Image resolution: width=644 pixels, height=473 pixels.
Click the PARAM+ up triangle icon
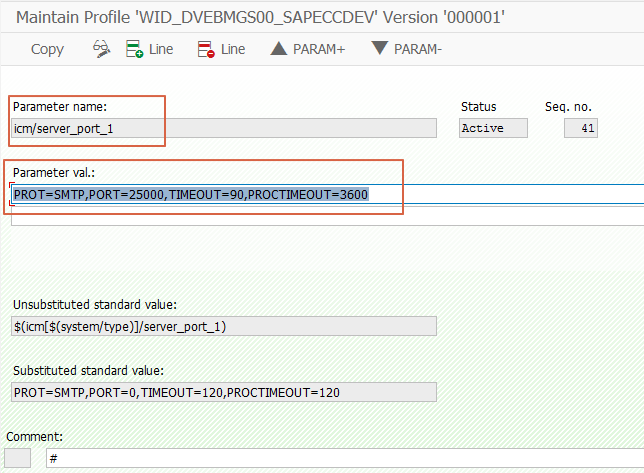click(279, 48)
